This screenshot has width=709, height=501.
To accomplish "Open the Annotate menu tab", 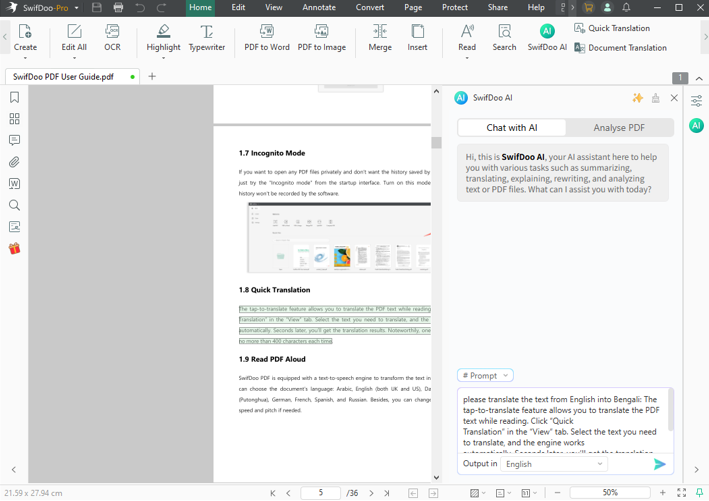I will click(319, 7).
